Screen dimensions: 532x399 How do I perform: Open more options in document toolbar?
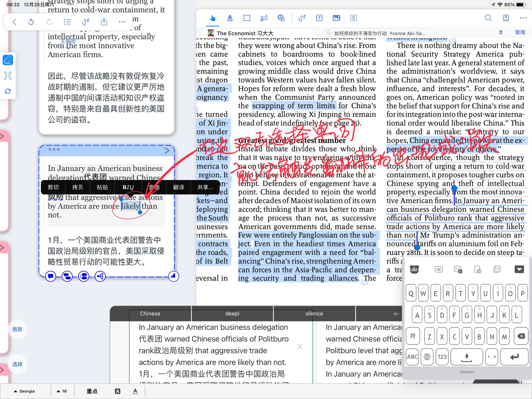[523, 18]
